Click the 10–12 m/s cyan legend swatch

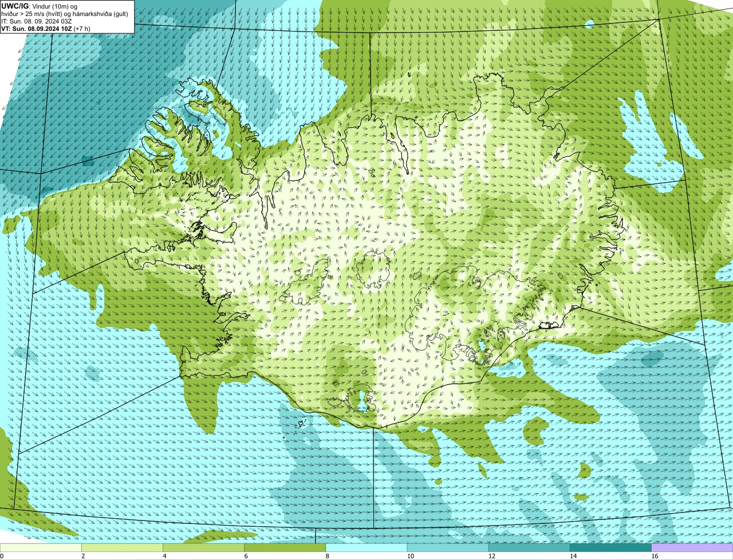click(x=448, y=548)
